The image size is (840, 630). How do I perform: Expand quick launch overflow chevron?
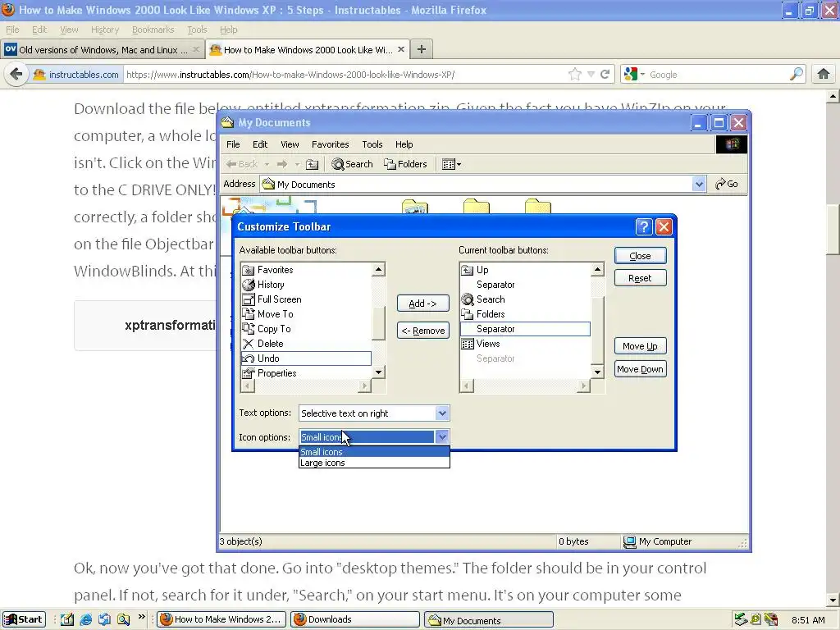[142, 617]
